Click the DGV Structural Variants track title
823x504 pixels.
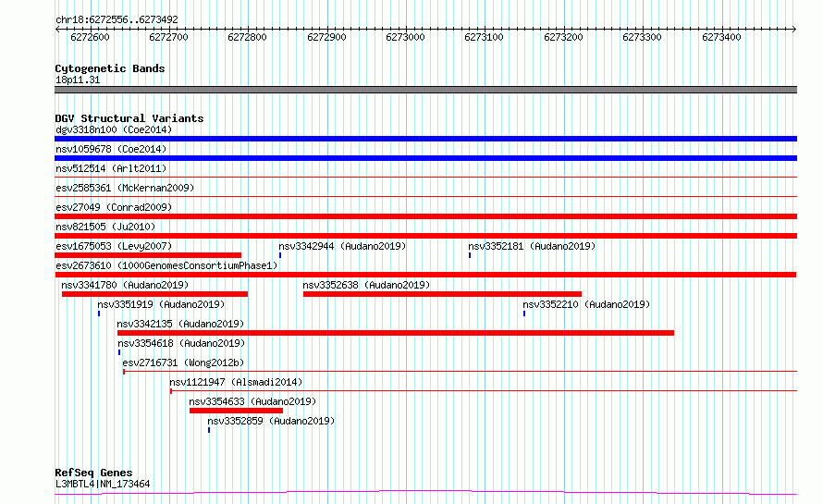click(x=129, y=118)
